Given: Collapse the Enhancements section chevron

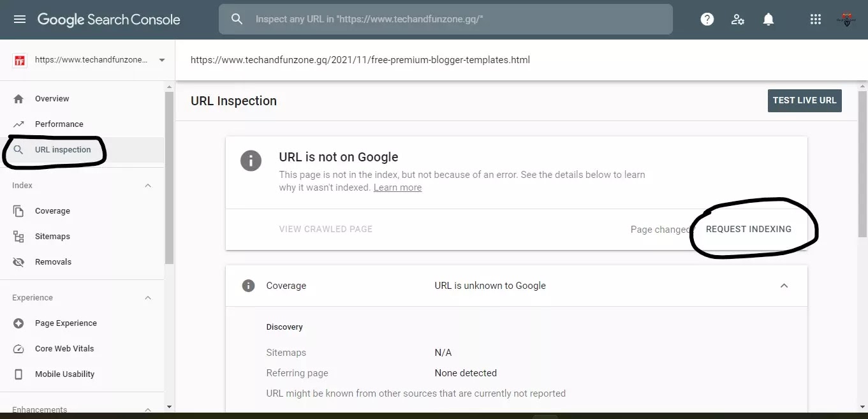Looking at the screenshot, I should [148, 409].
